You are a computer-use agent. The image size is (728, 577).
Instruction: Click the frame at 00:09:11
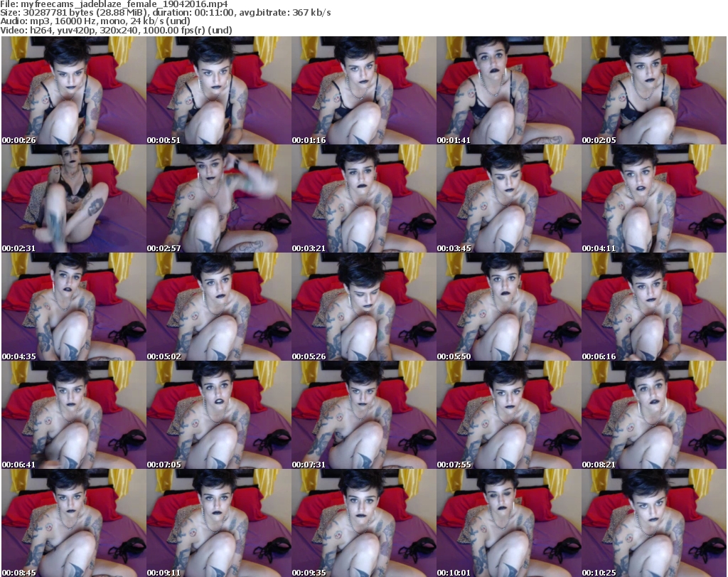pos(219,523)
